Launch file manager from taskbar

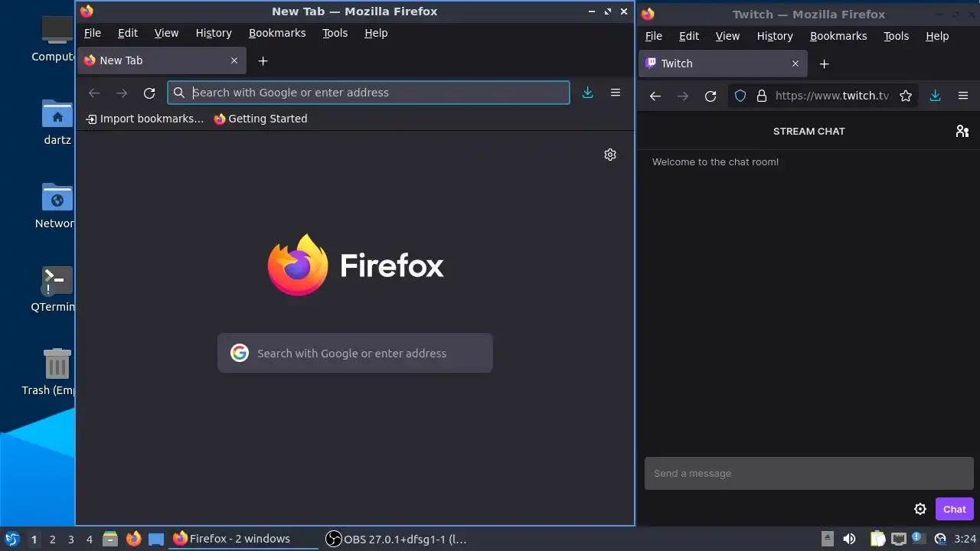pyautogui.click(x=110, y=539)
